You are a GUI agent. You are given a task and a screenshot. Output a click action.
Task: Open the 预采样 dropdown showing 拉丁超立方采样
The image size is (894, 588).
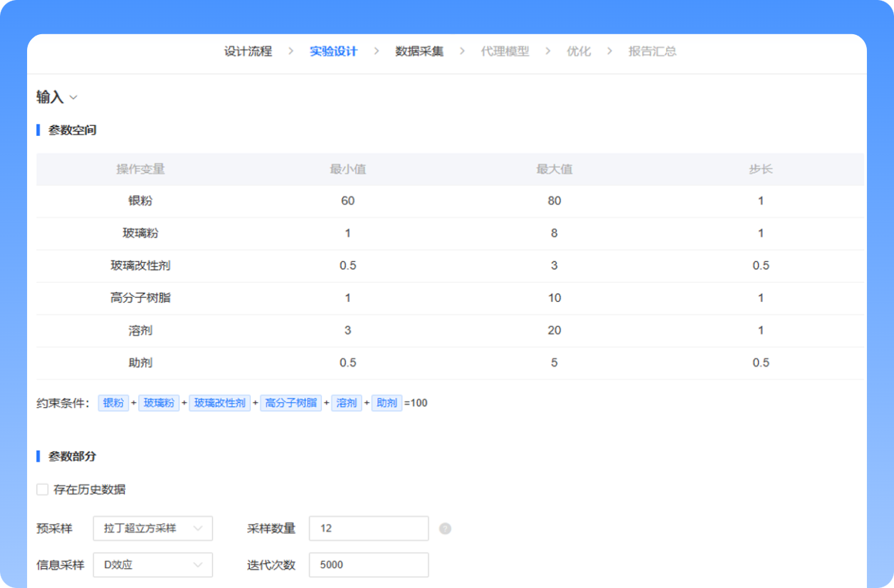pyautogui.click(x=152, y=528)
